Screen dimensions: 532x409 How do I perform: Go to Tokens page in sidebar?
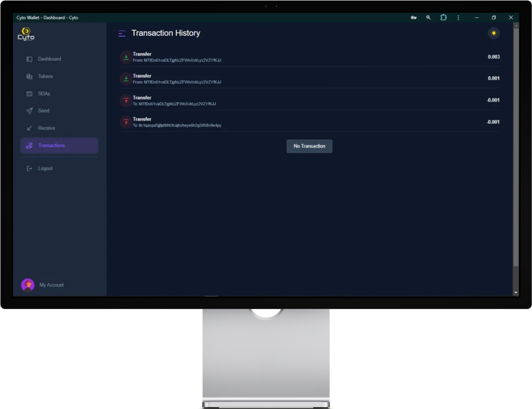tap(45, 76)
